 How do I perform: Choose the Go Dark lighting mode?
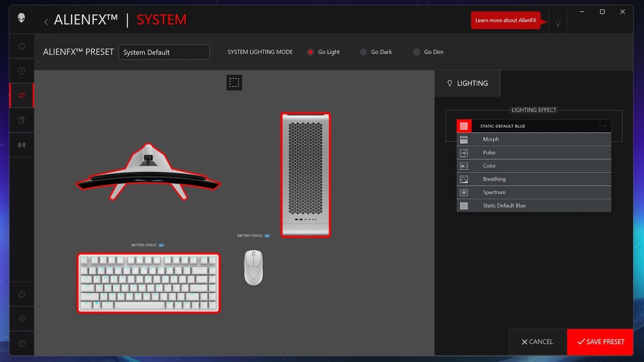[x=376, y=52]
